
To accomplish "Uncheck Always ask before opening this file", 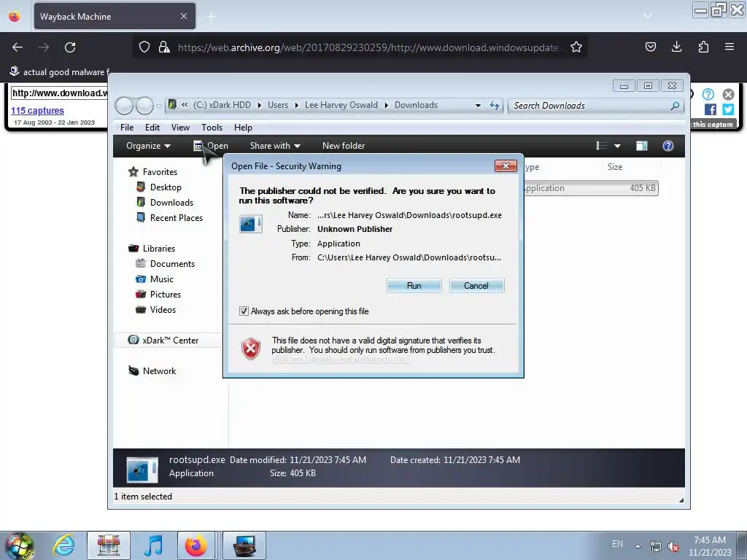I will tap(244, 311).
